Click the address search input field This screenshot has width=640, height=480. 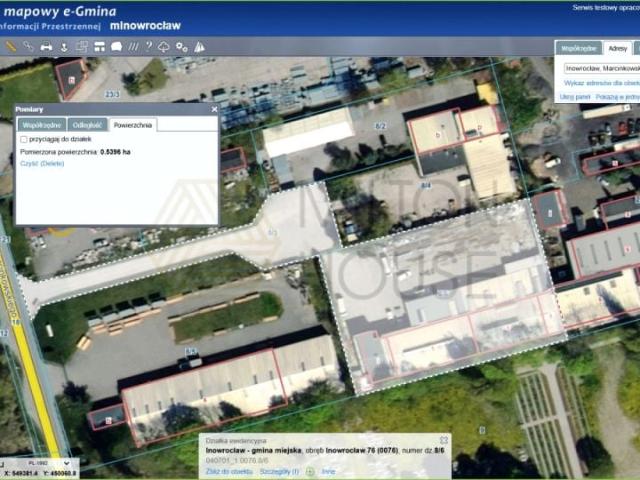tap(601, 67)
